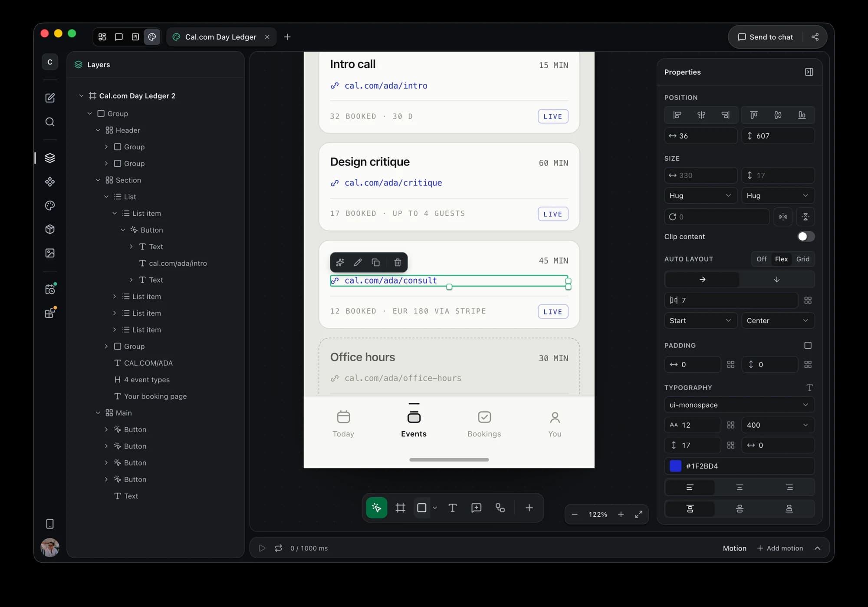Open the You tab in the app mockup
The image size is (868, 607).
pyautogui.click(x=555, y=424)
